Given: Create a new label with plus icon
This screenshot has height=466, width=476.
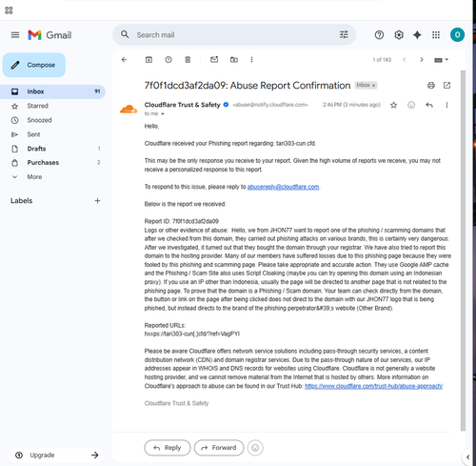Looking at the screenshot, I should (97, 201).
